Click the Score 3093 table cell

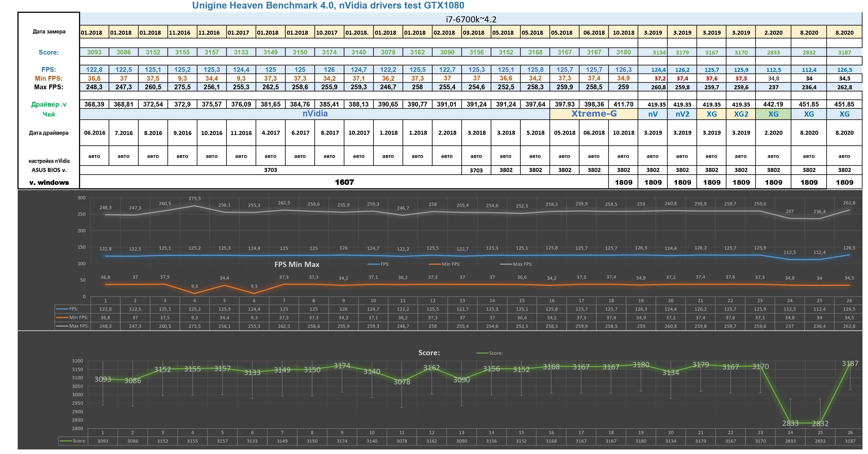point(94,52)
